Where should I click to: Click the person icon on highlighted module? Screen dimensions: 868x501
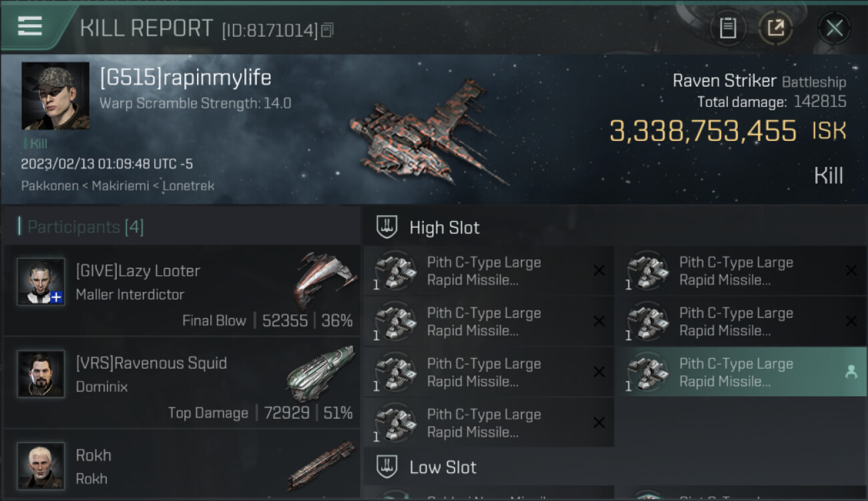coord(851,372)
